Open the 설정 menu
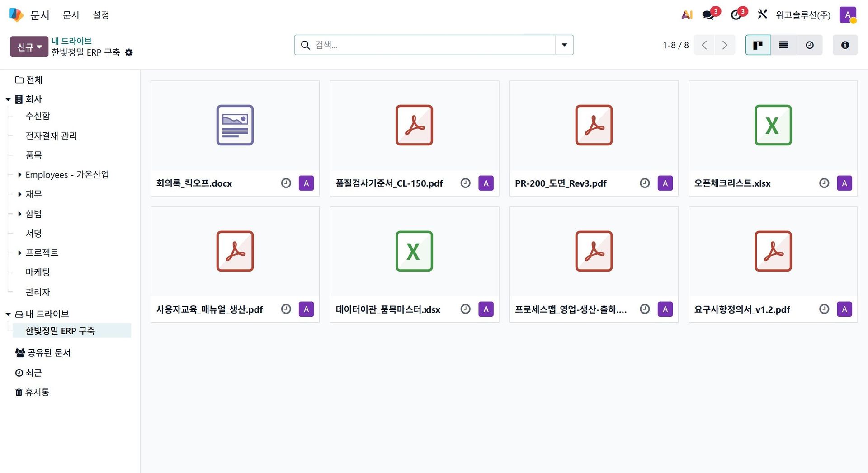This screenshot has width=868, height=473. click(x=101, y=15)
